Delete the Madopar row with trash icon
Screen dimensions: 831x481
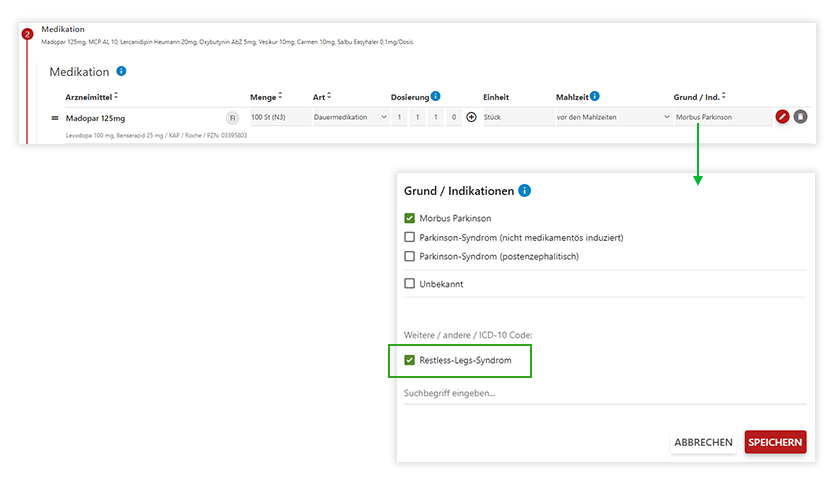click(x=800, y=117)
